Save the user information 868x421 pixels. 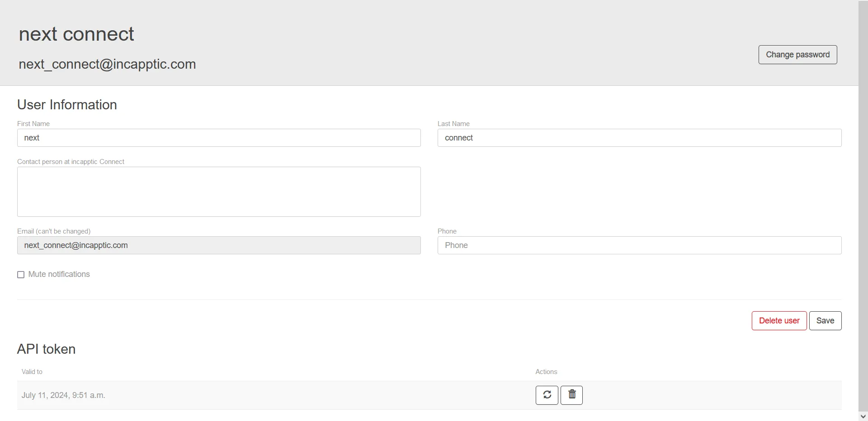[x=825, y=321]
